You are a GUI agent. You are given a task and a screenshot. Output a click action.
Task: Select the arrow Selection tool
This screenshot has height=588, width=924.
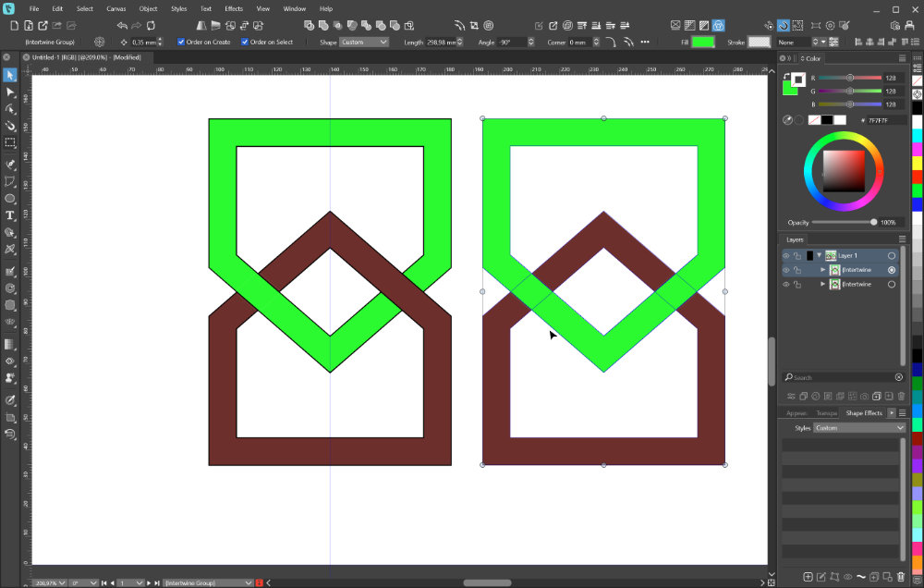click(10, 75)
